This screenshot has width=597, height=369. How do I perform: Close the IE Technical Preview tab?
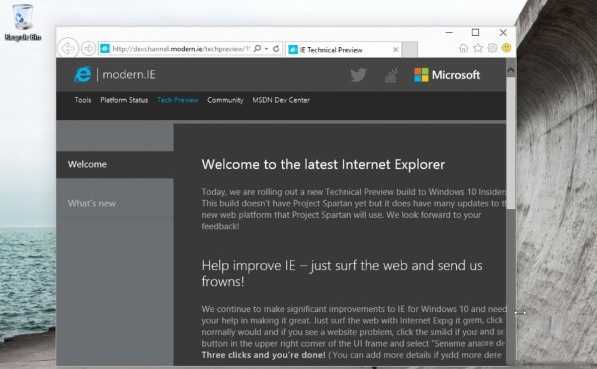coord(396,50)
